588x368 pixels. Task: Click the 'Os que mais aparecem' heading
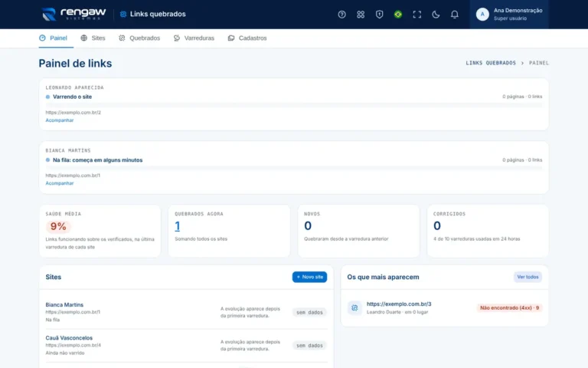pos(383,277)
